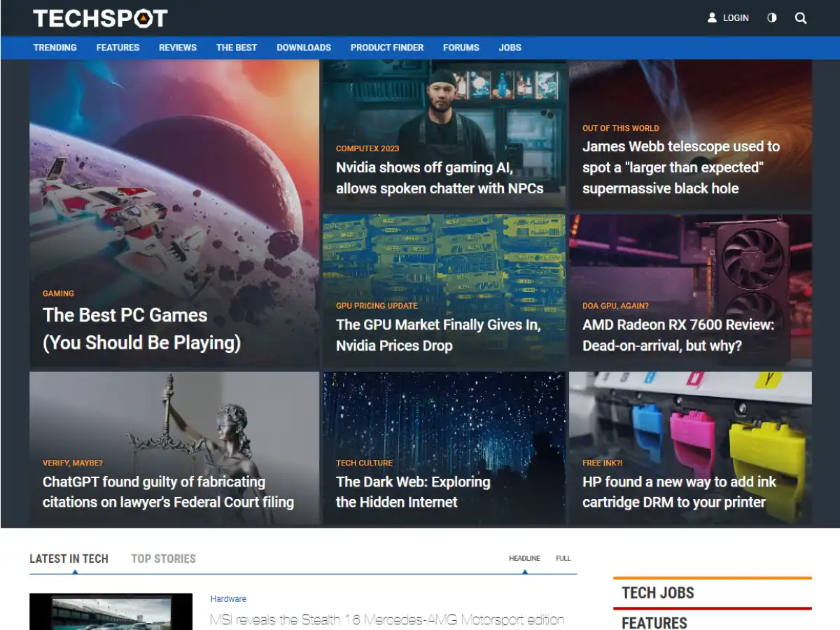The image size is (840, 630).
Task: Click the Out Of This World label
Action: 621,128
